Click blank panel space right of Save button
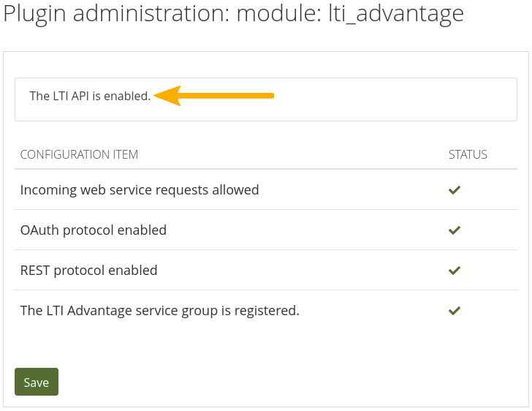 click(292, 382)
